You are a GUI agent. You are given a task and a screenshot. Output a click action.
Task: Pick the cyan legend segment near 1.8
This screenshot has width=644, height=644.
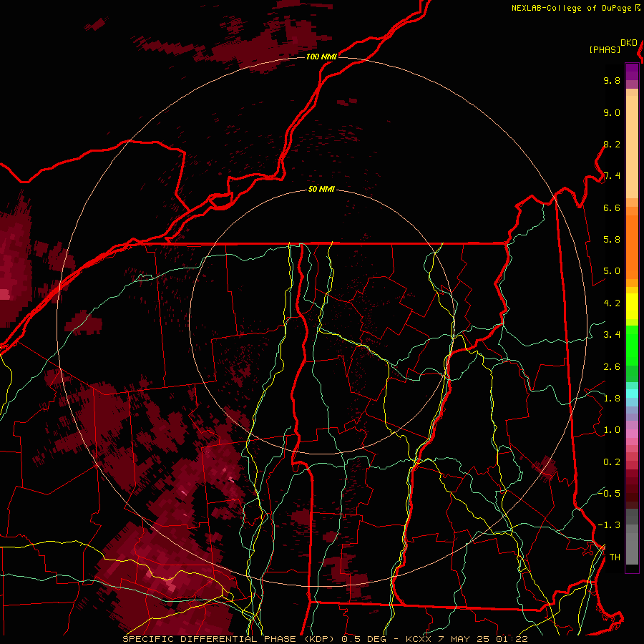pyautogui.click(x=632, y=394)
